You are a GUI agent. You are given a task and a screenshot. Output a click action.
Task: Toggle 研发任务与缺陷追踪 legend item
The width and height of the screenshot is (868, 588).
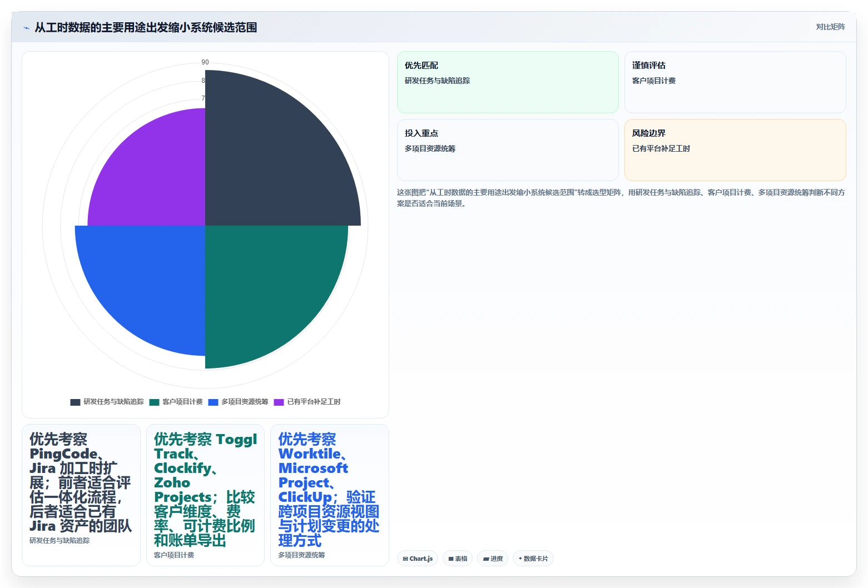(107, 402)
